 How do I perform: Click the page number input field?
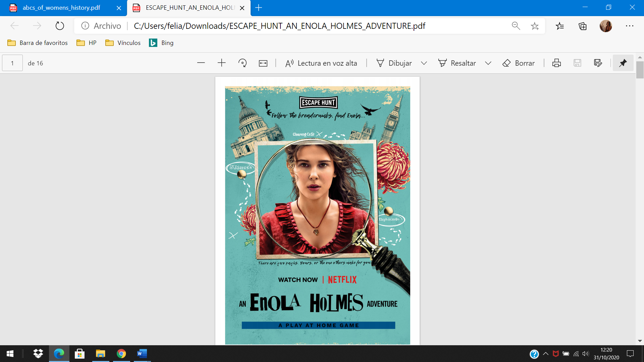[12, 63]
